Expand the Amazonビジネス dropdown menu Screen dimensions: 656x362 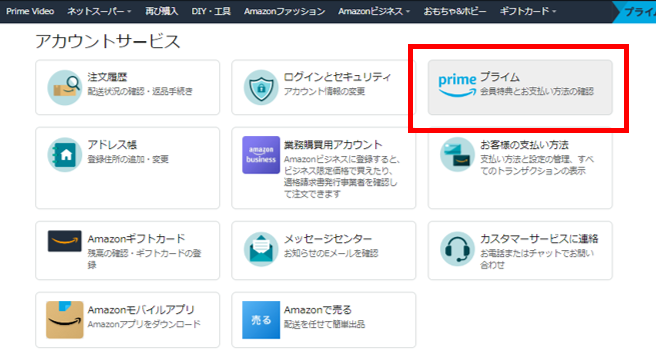(374, 11)
